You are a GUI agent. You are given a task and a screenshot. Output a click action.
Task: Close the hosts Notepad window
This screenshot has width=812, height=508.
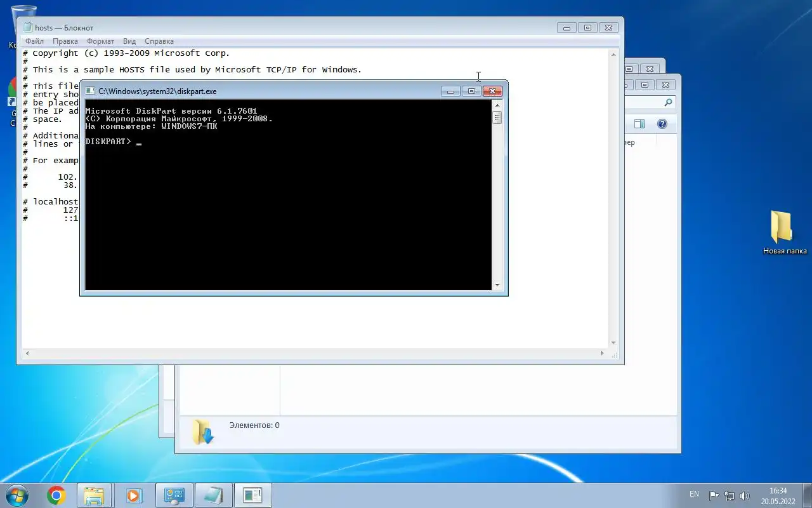pyautogui.click(x=608, y=27)
